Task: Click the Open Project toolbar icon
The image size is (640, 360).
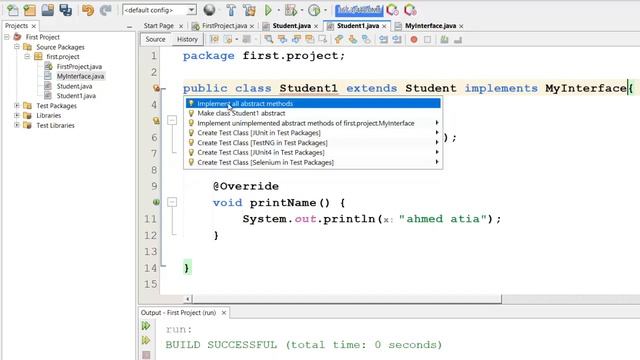Action: 47,10
